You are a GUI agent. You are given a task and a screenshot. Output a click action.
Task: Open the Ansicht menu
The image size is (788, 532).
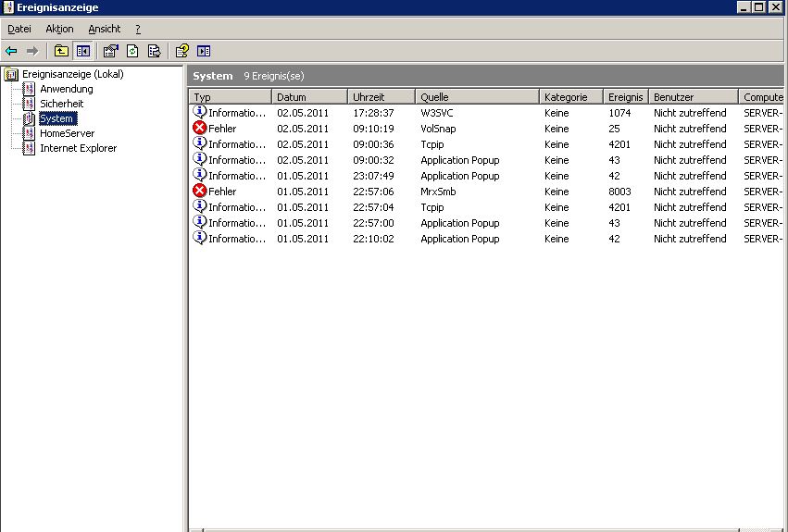coord(104,29)
